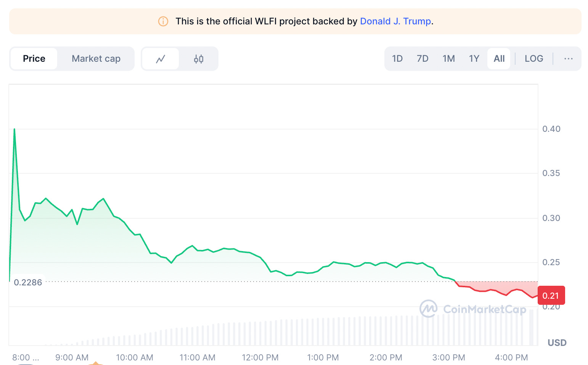Click the 1:00 PM time axis label
588x365 pixels.
[x=323, y=357]
